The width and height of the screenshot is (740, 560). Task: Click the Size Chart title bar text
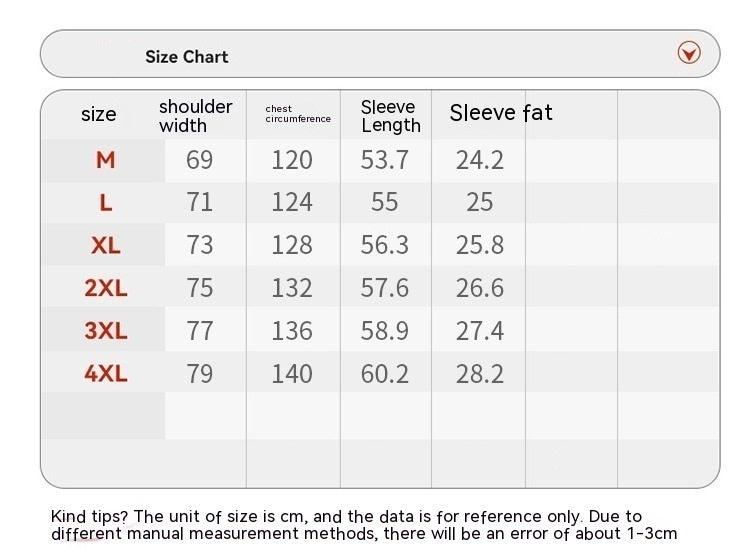187,57
